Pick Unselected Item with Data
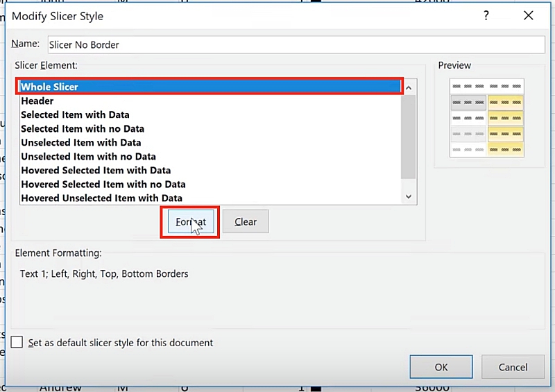 (x=81, y=142)
